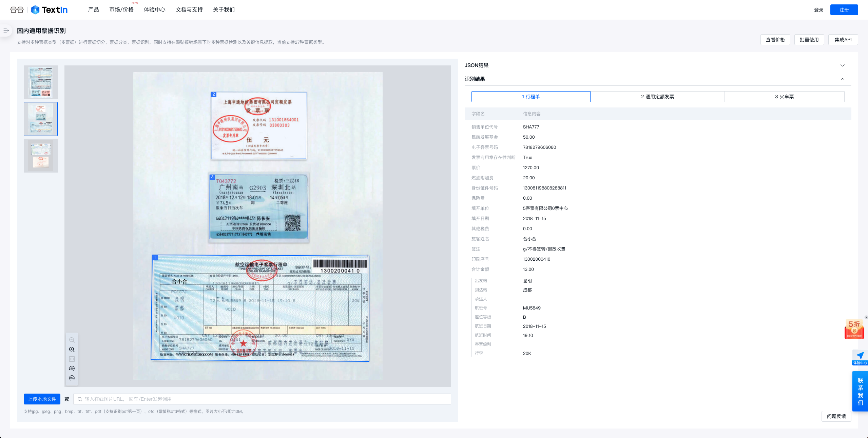Rotate image 90 degrees clockwise
Viewport: 868px width, 438px height.
click(72, 378)
